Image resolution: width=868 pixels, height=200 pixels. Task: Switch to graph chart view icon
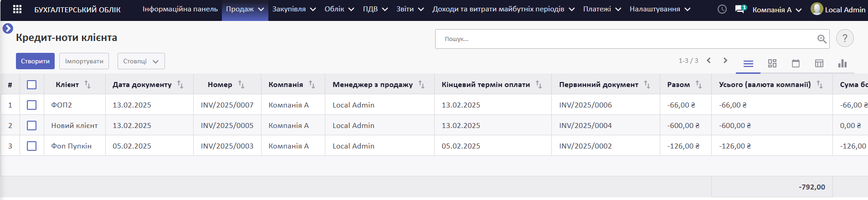click(842, 63)
